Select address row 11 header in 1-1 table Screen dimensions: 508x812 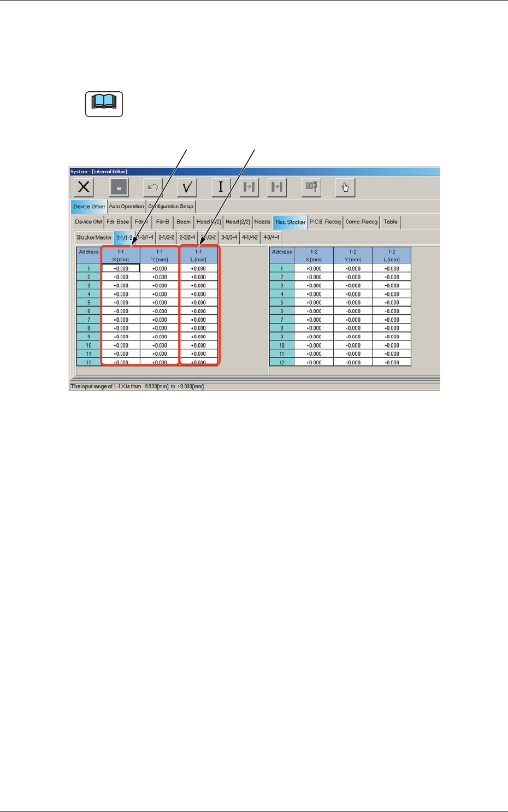(89, 354)
